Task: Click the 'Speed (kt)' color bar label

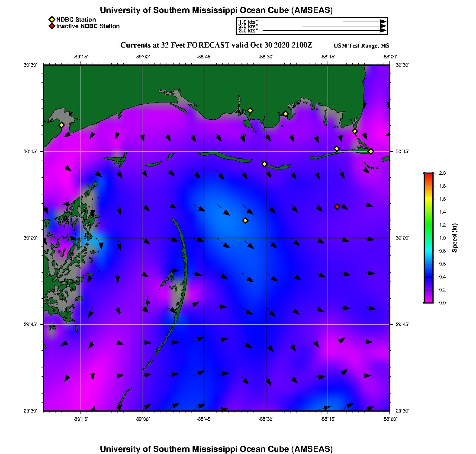Action: (455, 238)
